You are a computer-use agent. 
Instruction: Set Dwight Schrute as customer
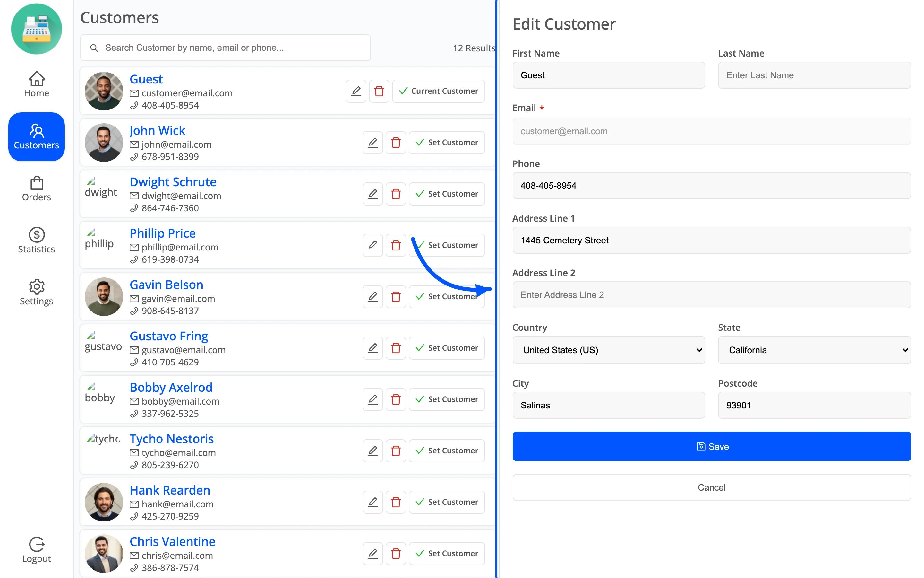[447, 194]
